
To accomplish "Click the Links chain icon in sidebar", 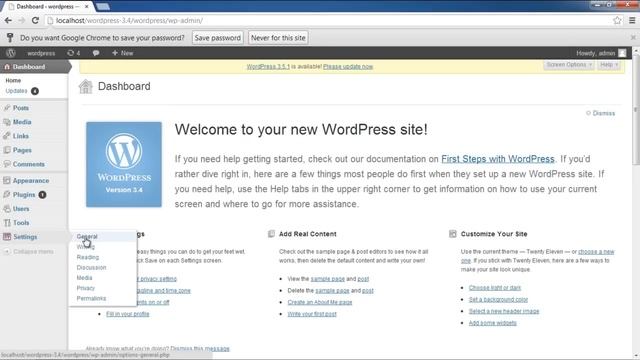I will tap(7, 136).
